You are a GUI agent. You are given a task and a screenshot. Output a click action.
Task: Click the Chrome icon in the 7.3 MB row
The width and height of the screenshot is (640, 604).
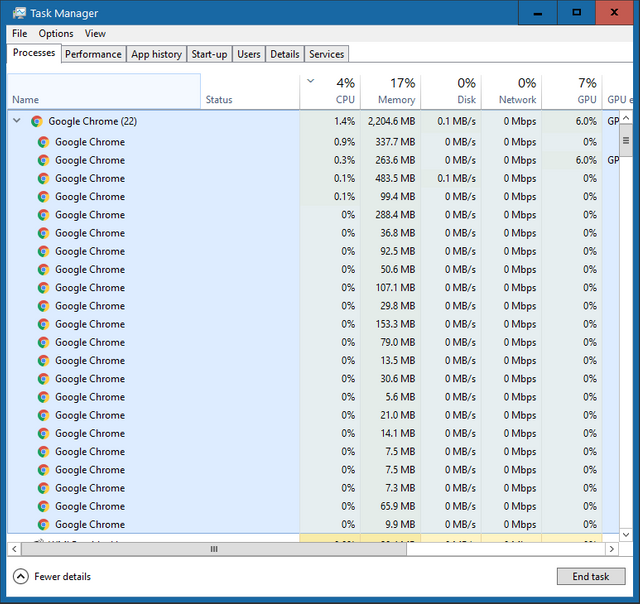click(43, 488)
